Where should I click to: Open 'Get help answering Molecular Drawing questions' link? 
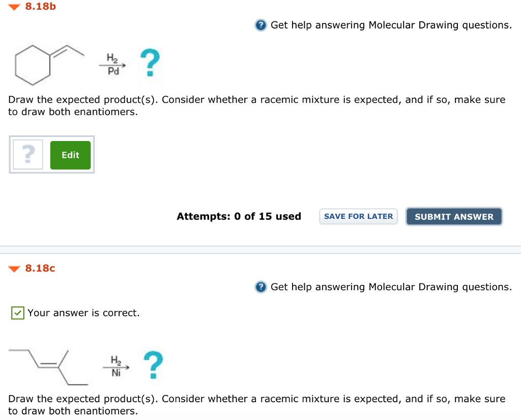tap(391, 24)
